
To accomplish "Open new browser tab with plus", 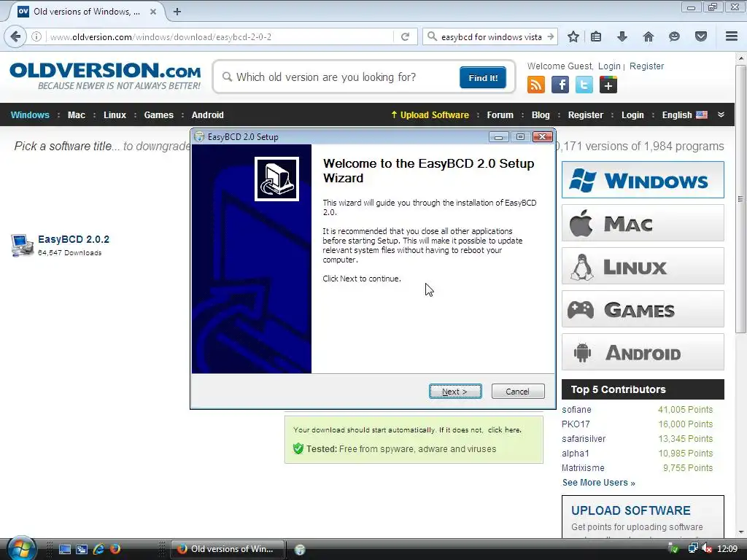I will tap(177, 12).
